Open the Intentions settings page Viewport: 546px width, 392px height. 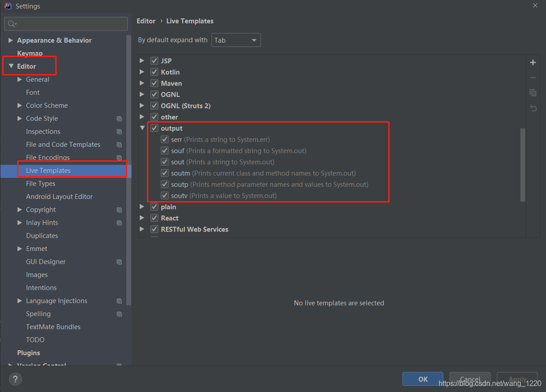click(41, 288)
